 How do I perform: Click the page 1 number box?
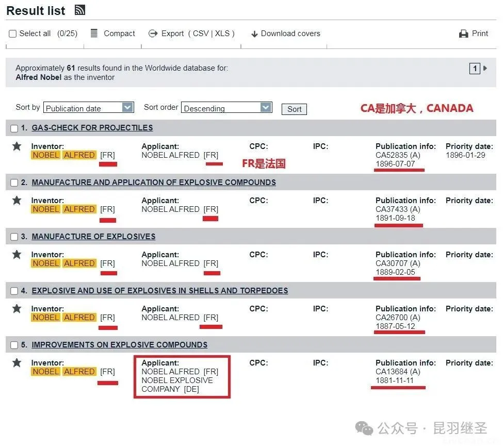(x=474, y=68)
